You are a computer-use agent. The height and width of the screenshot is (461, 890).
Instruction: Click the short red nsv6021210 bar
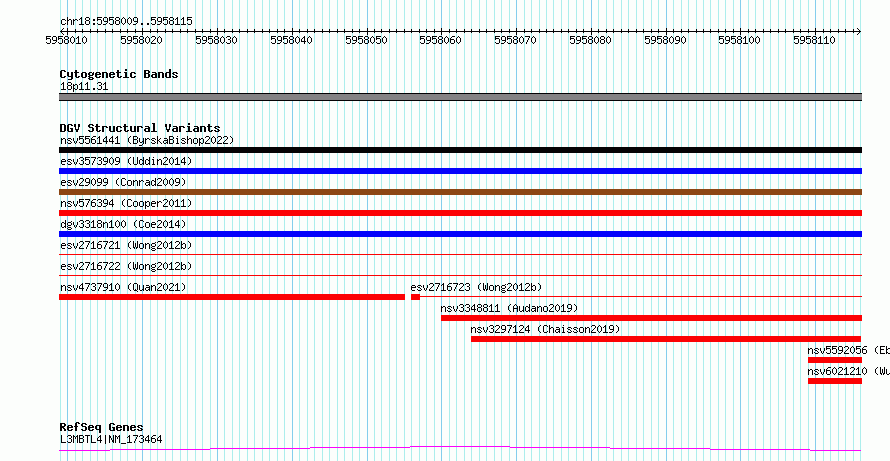(x=835, y=381)
